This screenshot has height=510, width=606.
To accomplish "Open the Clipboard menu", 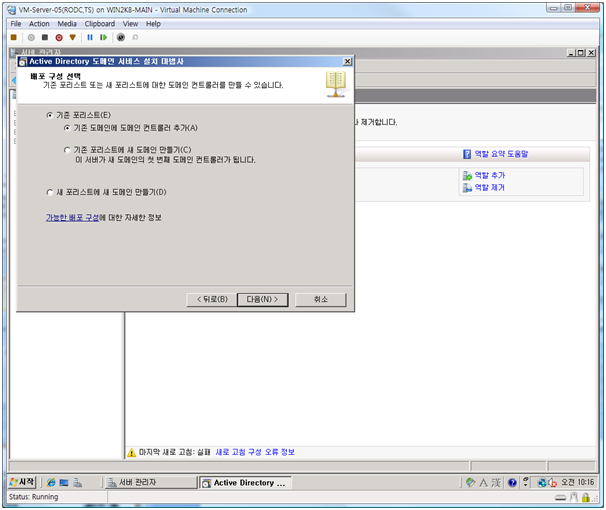I will coord(100,24).
